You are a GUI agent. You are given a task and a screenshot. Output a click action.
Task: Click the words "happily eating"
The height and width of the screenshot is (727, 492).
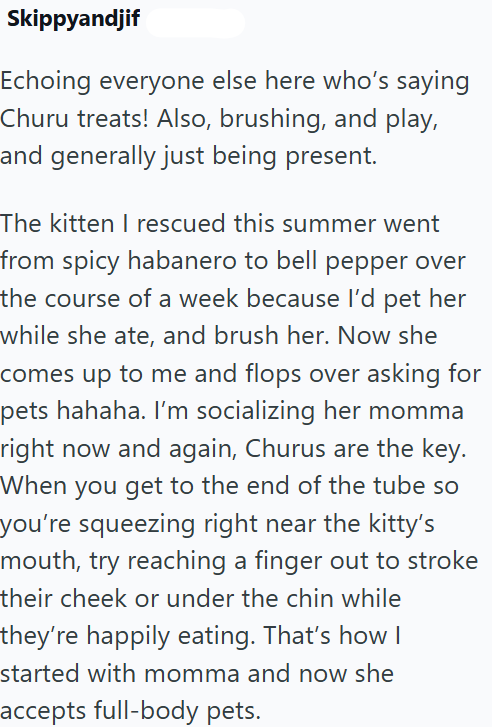(x=171, y=637)
